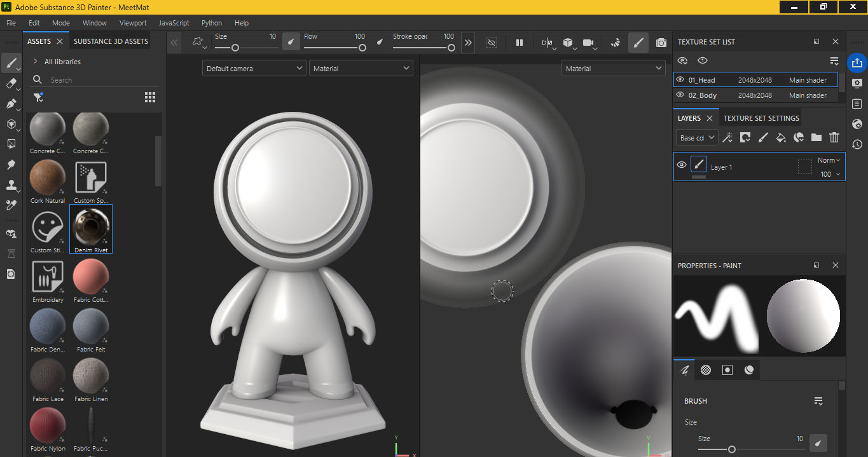Image resolution: width=868 pixels, height=457 pixels.
Task: Adjust the Flow slider handle
Action: pyautogui.click(x=362, y=48)
